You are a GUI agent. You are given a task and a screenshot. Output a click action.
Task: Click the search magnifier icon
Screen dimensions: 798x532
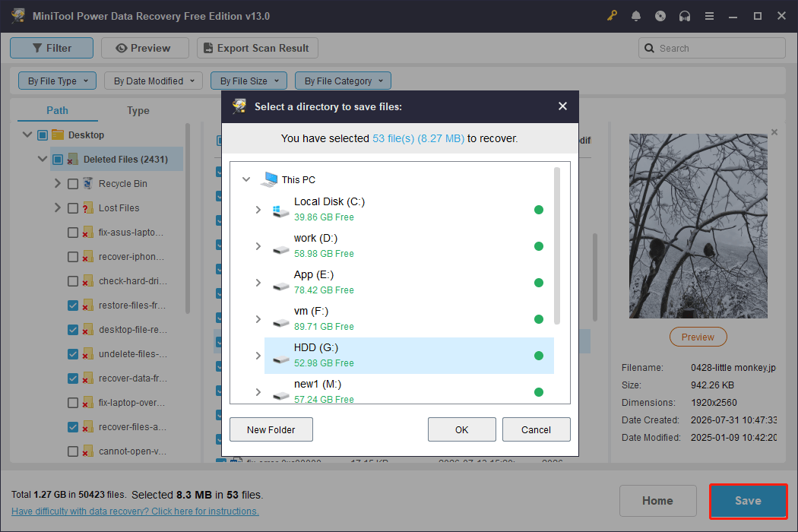(x=649, y=49)
